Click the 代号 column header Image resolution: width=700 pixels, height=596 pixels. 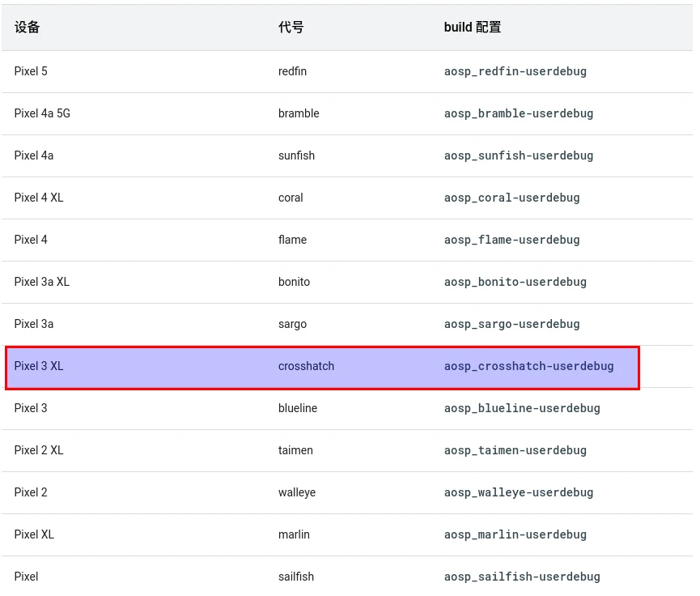[x=291, y=28]
